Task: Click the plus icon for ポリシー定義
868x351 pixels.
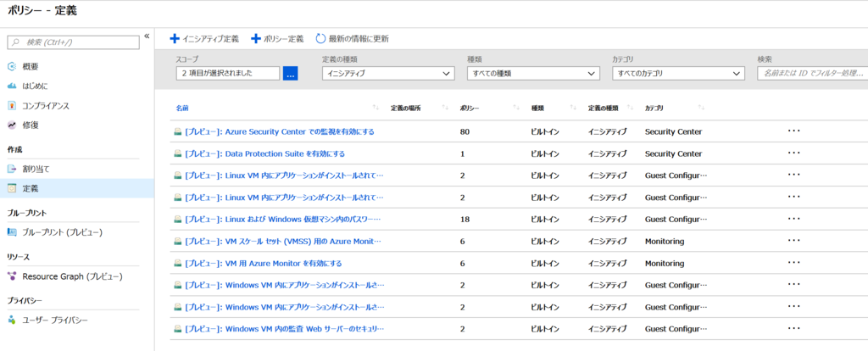Action: click(x=256, y=39)
